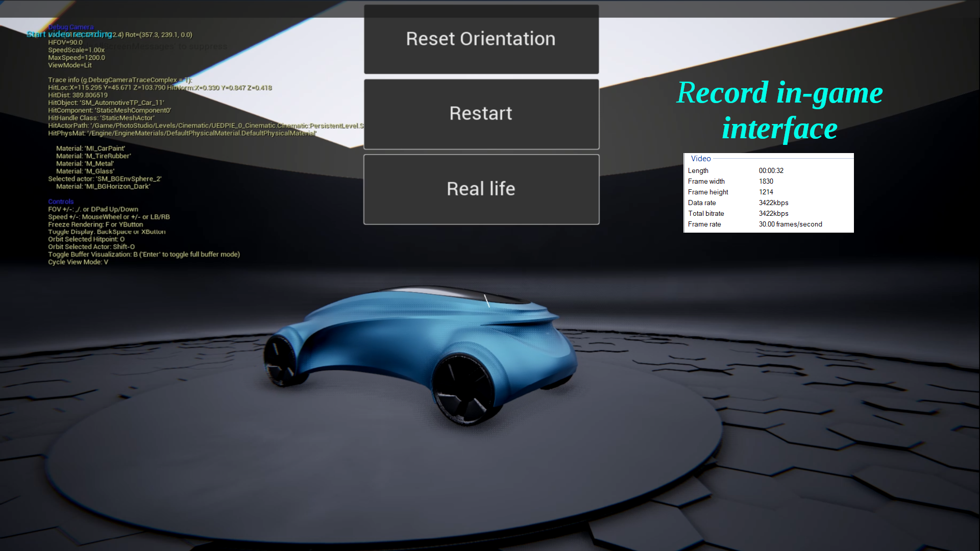980x551 pixels.
Task: Click the Data rate row label
Action: tap(701, 203)
